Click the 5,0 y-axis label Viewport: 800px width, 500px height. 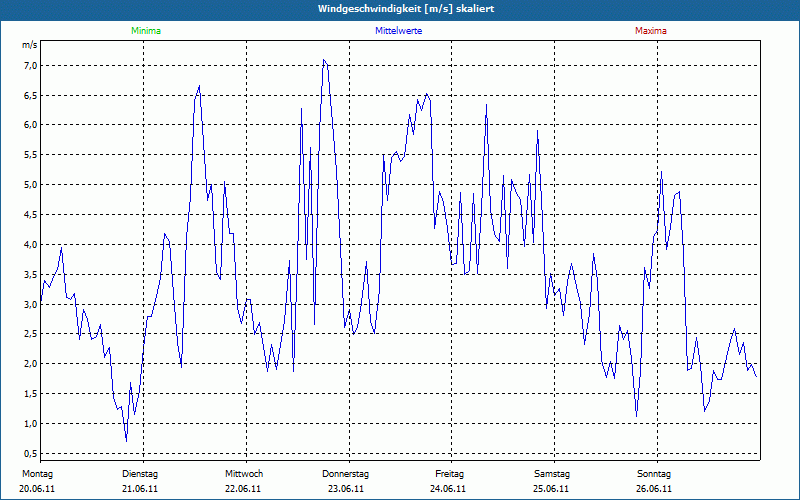(30, 185)
